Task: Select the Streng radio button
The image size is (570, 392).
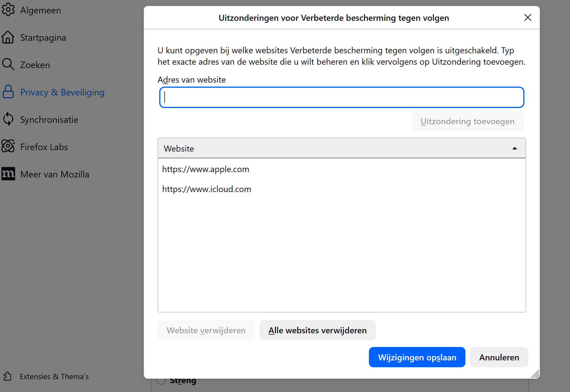Action: [x=161, y=380]
